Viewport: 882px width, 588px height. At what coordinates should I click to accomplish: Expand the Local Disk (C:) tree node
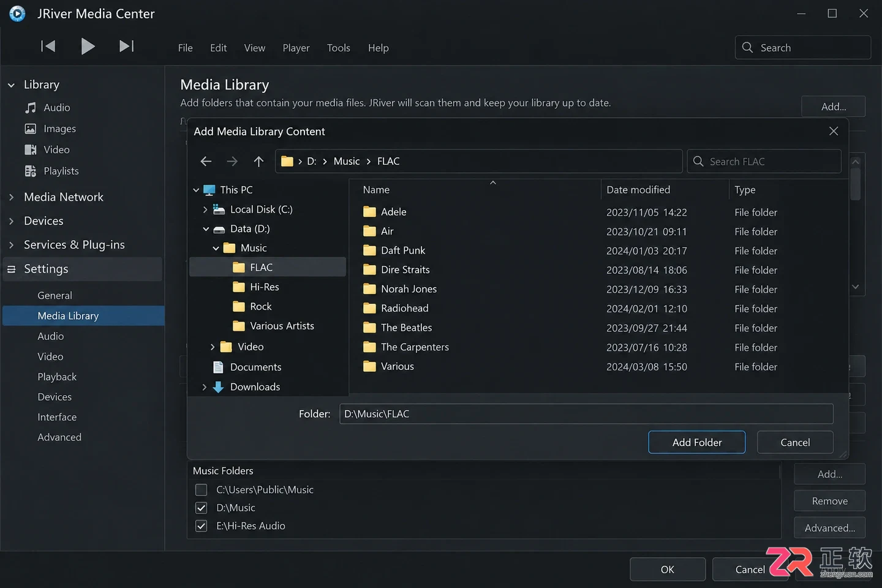pyautogui.click(x=205, y=209)
